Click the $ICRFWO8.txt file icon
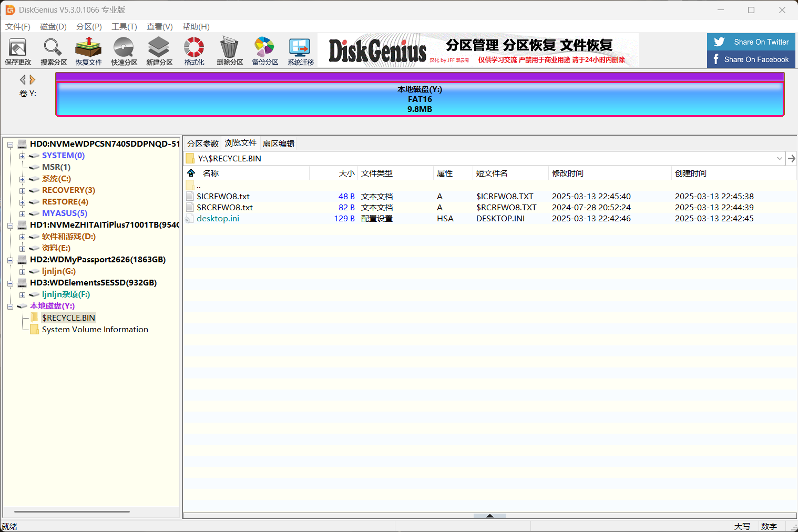The height and width of the screenshot is (532, 798). coord(190,196)
